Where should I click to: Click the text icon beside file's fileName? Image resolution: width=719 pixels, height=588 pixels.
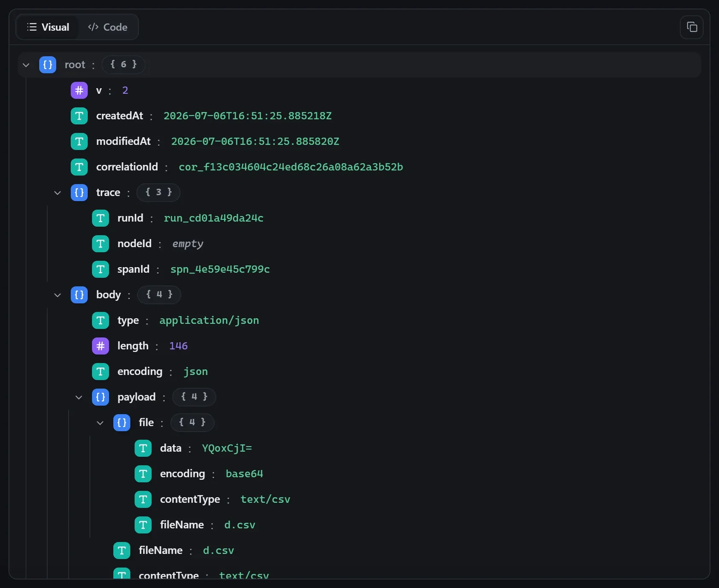143,525
